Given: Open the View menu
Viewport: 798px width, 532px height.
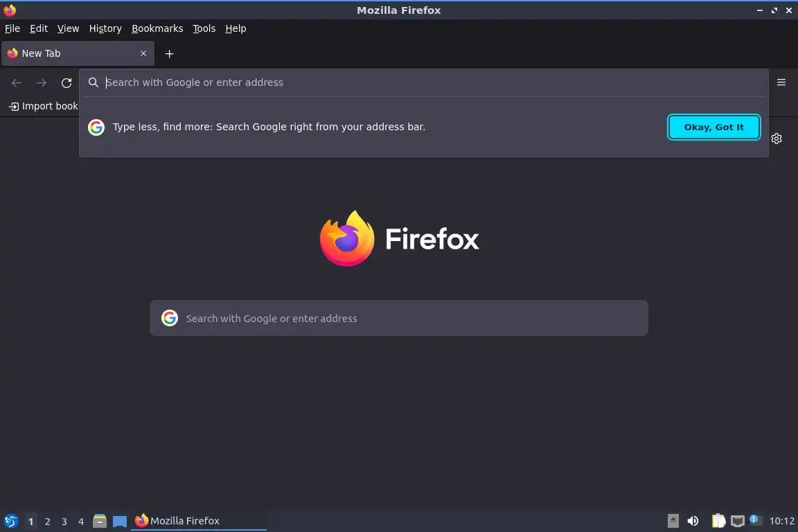Looking at the screenshot, I should point(68,28).
